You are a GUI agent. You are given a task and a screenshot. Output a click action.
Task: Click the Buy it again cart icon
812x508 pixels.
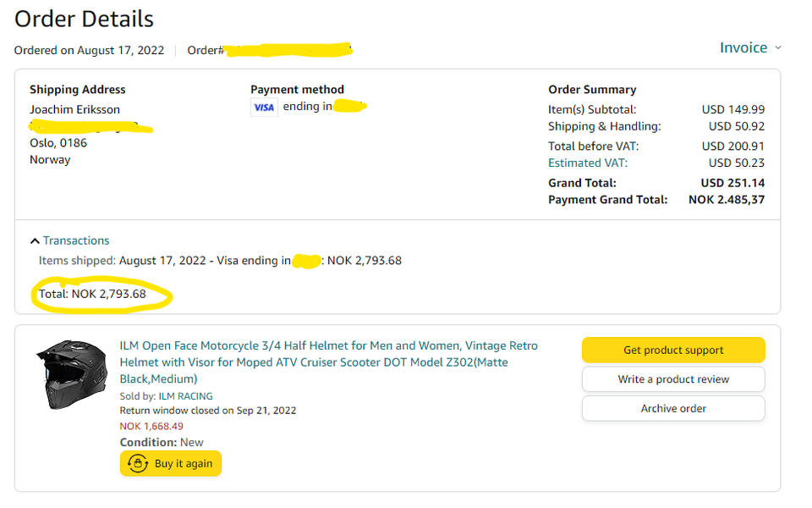(x=137, y=464)
